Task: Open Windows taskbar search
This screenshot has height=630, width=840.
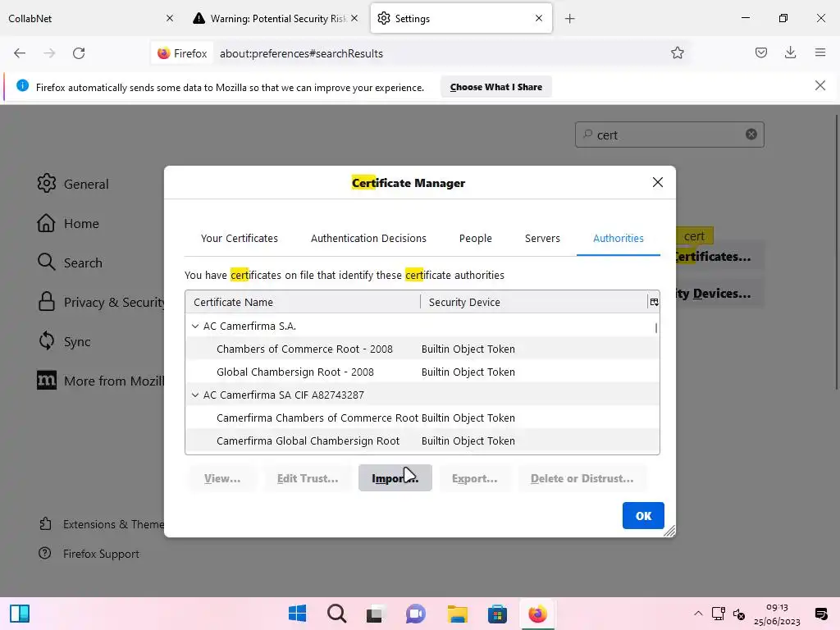Action: [336, 614]
